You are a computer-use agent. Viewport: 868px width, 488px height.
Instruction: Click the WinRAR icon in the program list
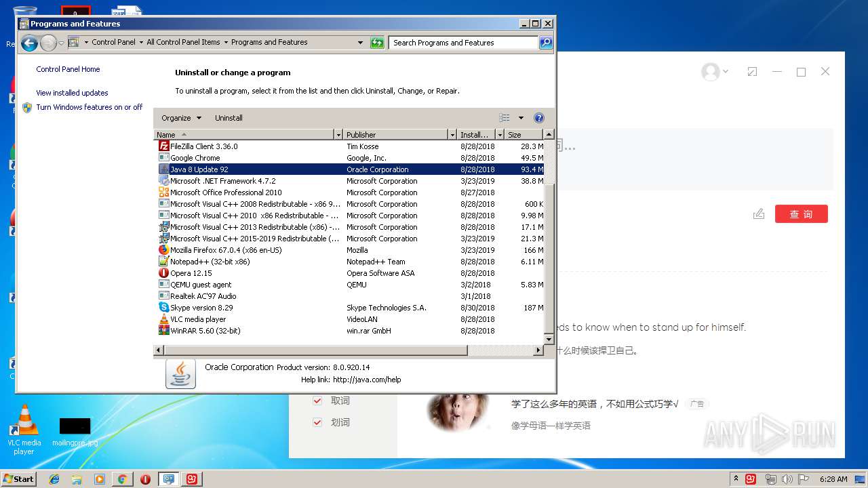(163, 330)
